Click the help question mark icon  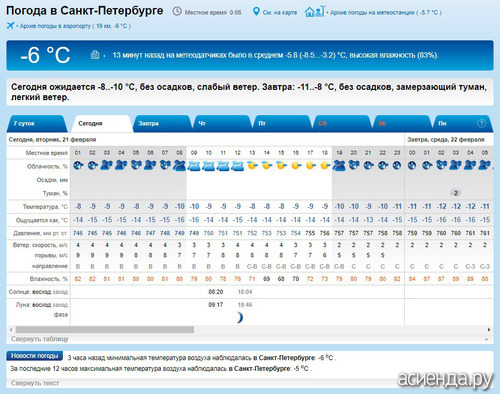[481, 123]
